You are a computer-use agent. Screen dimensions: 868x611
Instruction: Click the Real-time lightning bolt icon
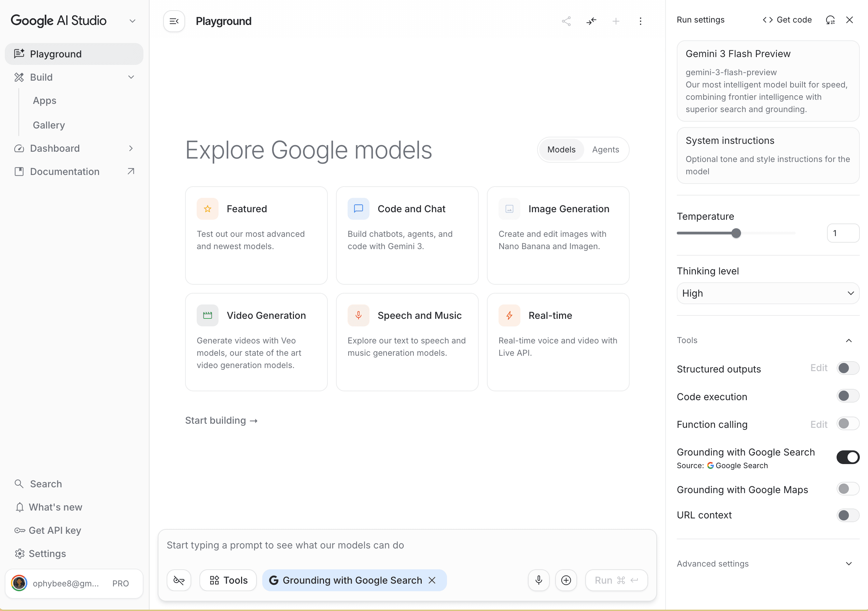point(509,315)
